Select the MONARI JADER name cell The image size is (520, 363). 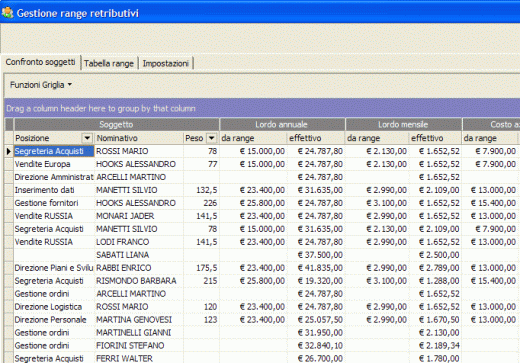(139, 216)
